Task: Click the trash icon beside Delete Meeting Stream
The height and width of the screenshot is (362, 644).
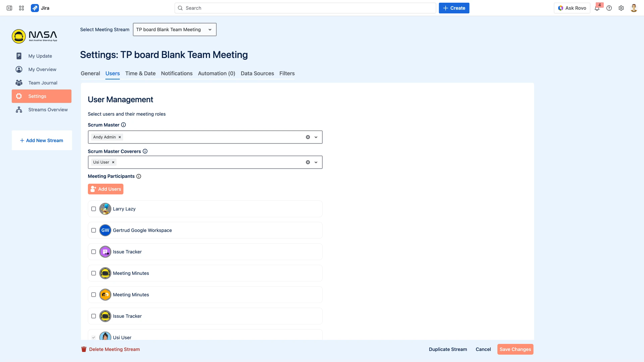Action: (x=84, y=349)
